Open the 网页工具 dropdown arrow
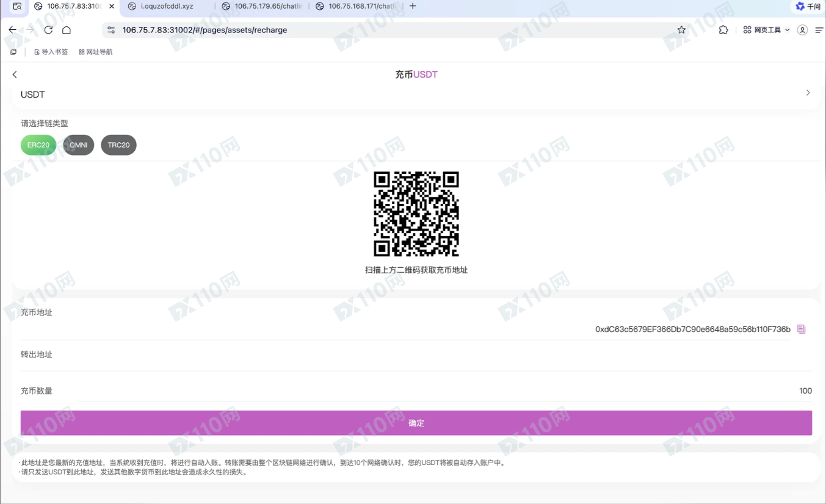 coord(788,29)
